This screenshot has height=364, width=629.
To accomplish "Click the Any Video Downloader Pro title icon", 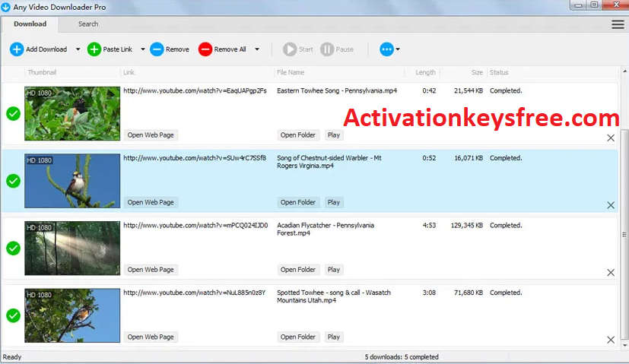I will click(5, 7).
